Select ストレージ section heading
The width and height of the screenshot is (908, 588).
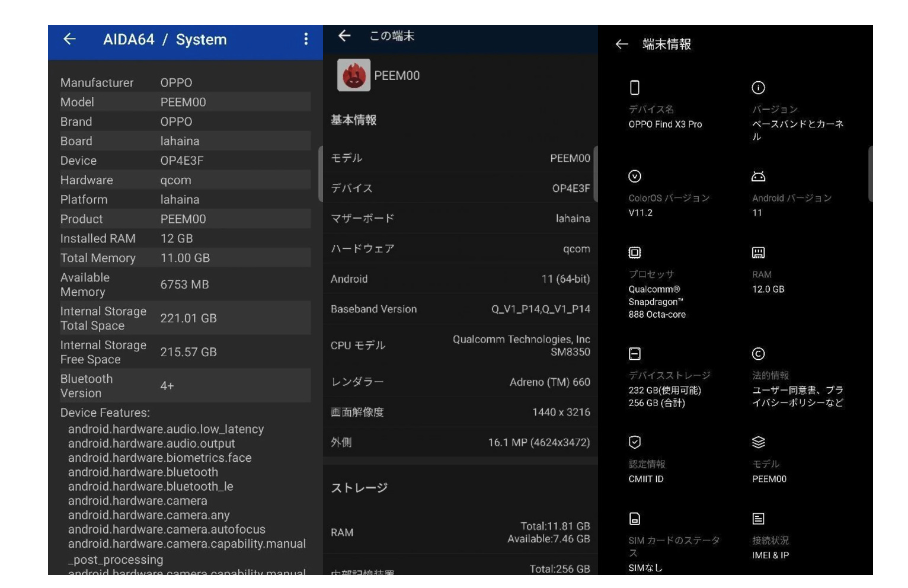(359, 488)
